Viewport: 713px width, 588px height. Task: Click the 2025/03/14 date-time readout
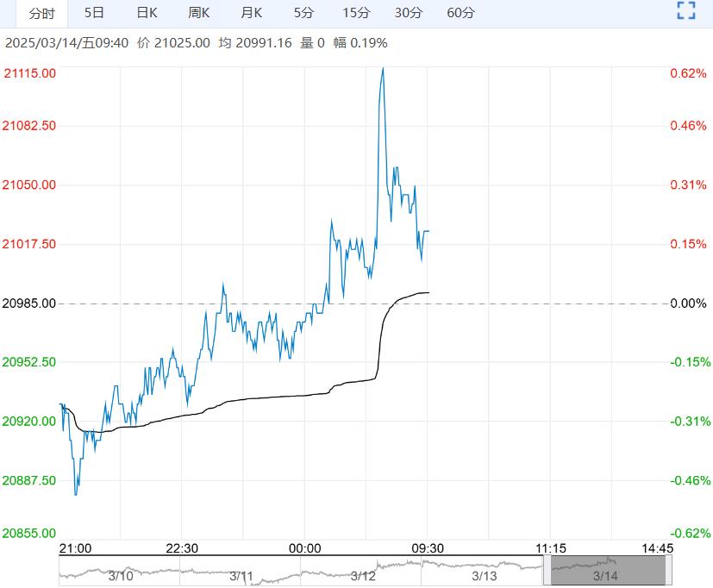click(67, 43)
